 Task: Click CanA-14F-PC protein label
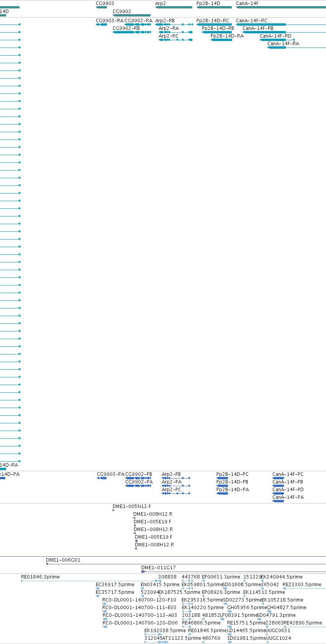coord(288,474)
